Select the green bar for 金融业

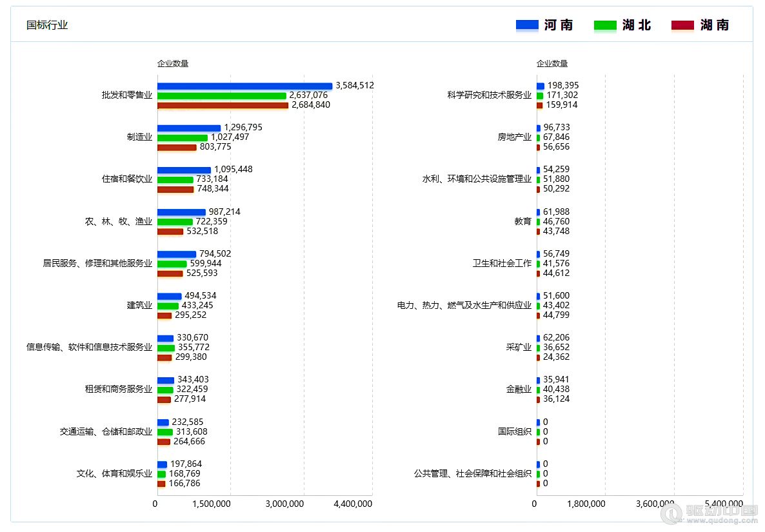click(539, 389)
